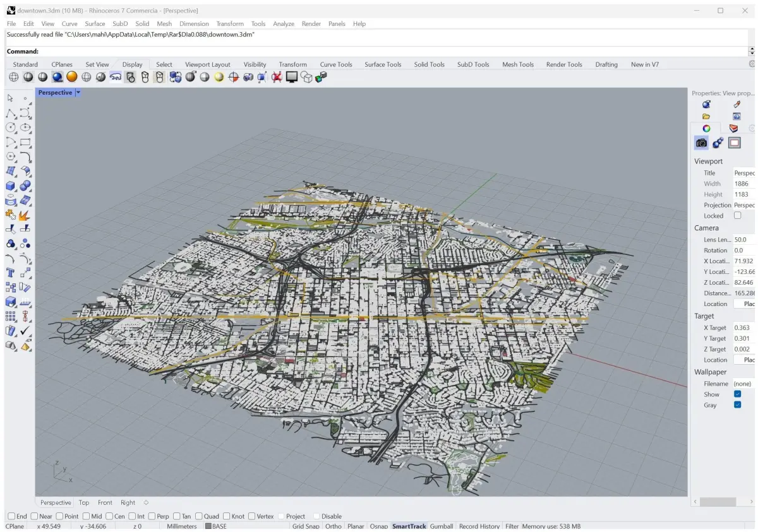This screenshot has width=758, height=532.
Task: Switch to the Top viewport tab
Action: click(x=84, y=502)
